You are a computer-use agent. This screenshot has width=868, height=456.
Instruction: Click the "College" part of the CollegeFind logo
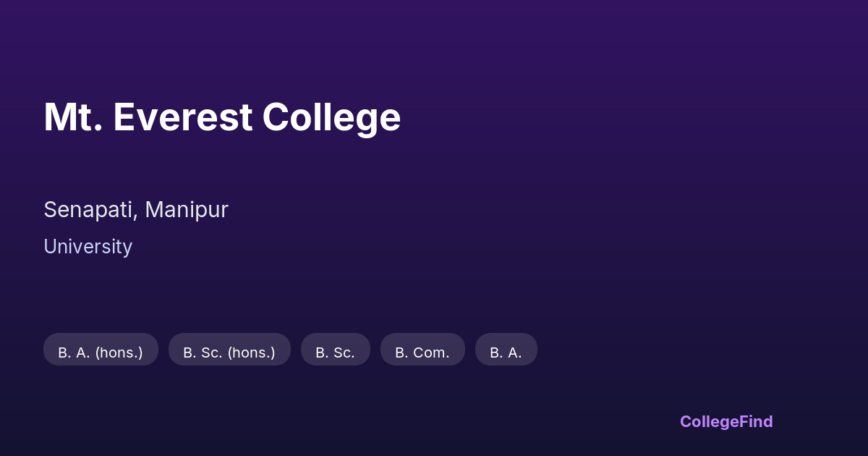(x=709, y=421)
